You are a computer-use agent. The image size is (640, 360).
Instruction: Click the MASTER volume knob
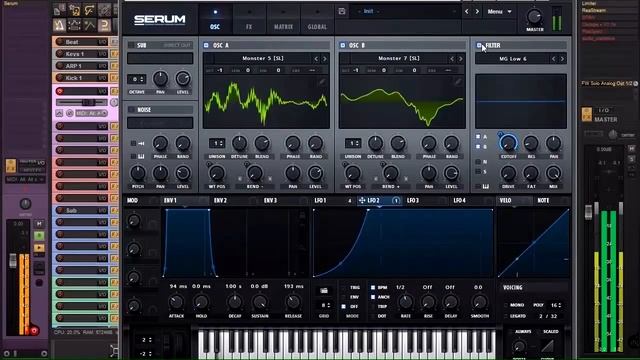pos(534,17)
